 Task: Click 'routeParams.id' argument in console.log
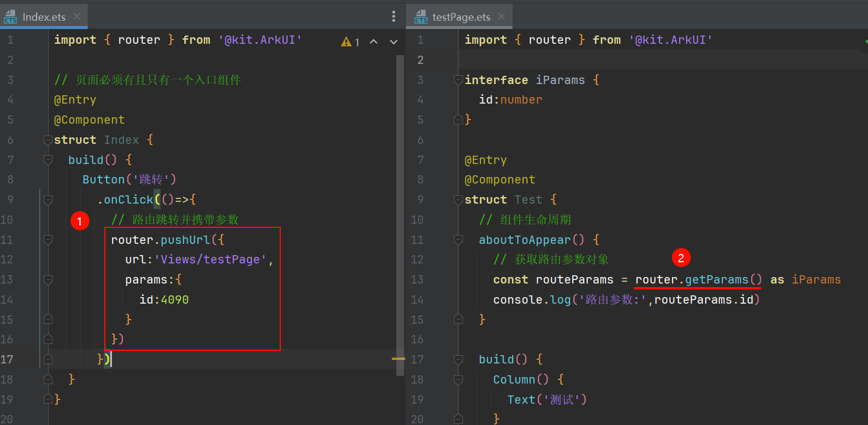[704, 300]
